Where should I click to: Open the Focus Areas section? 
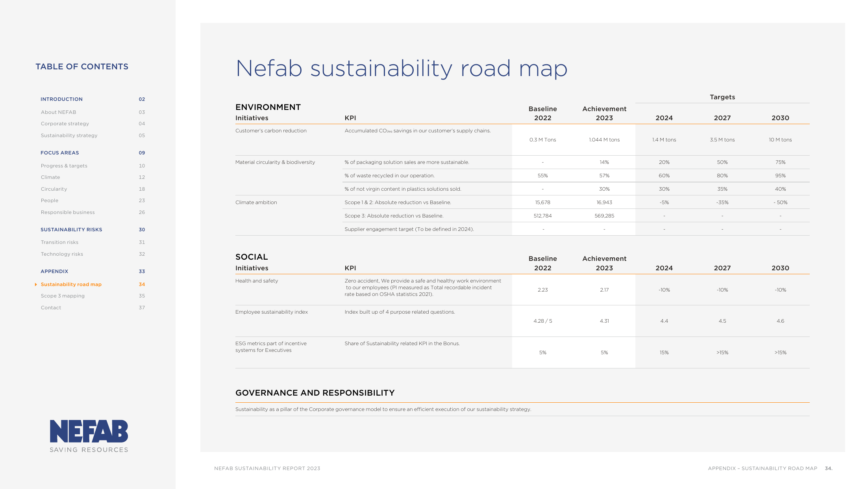pos(60,153)
